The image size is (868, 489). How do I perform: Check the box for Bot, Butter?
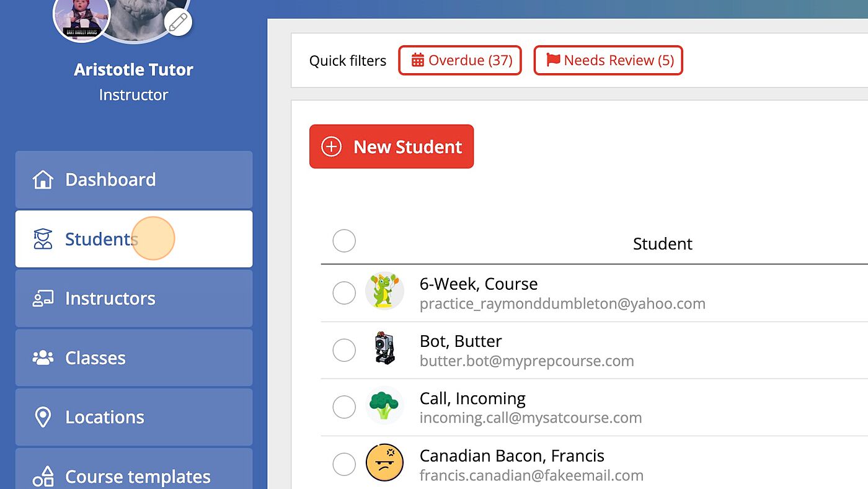pos(344,350)
